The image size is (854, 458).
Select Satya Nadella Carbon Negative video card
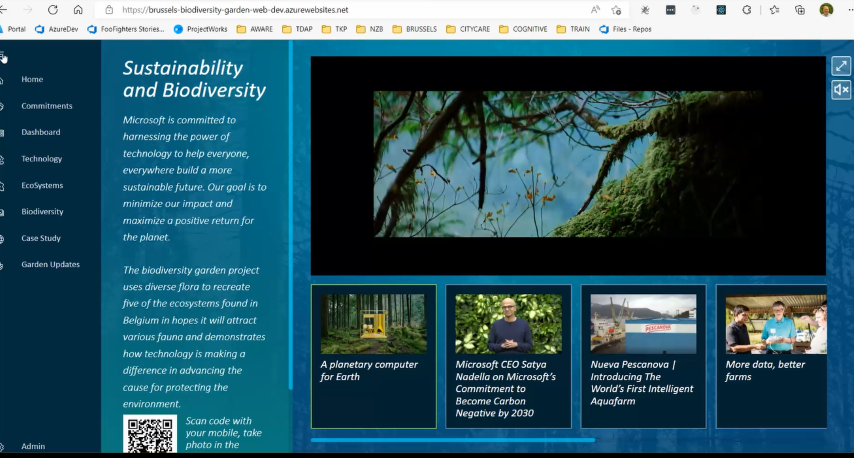coord(509,356)
